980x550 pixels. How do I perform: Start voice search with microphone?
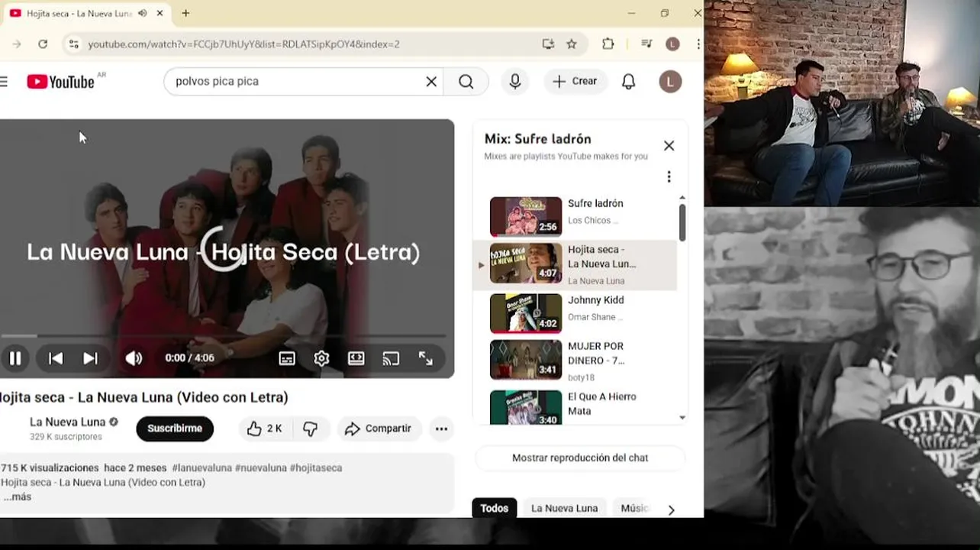[x=515, y=82]
